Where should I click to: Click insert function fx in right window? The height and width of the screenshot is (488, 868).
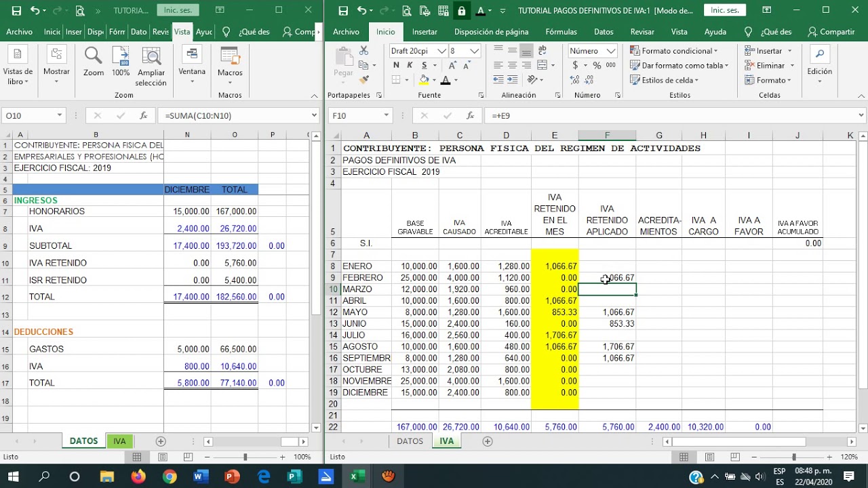click(x=470, y=116)
